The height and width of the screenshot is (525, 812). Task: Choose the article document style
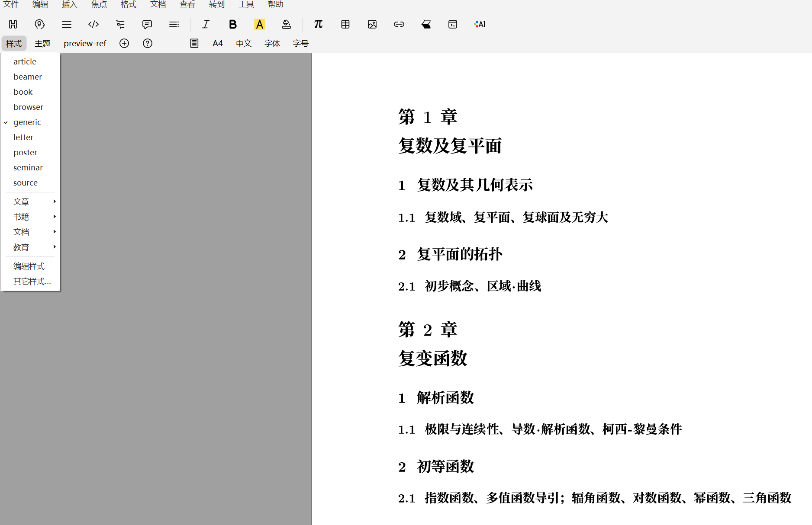(25, 61)
